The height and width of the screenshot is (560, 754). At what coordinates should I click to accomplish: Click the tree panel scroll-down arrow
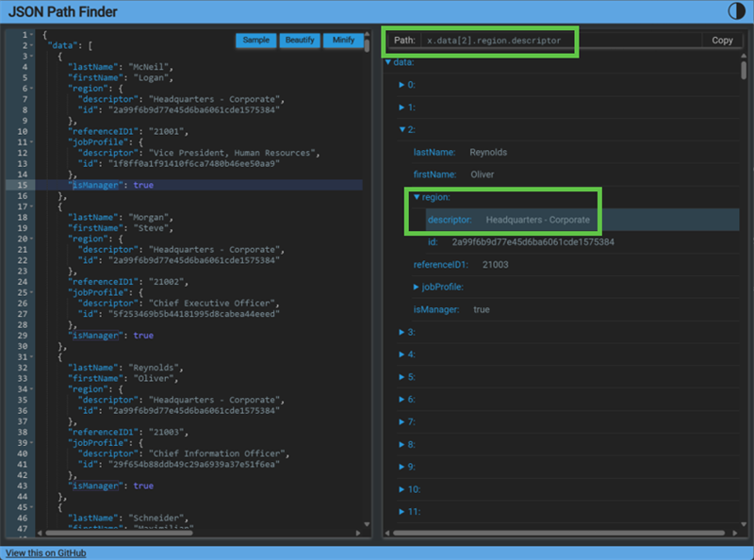tap(744, 524)
